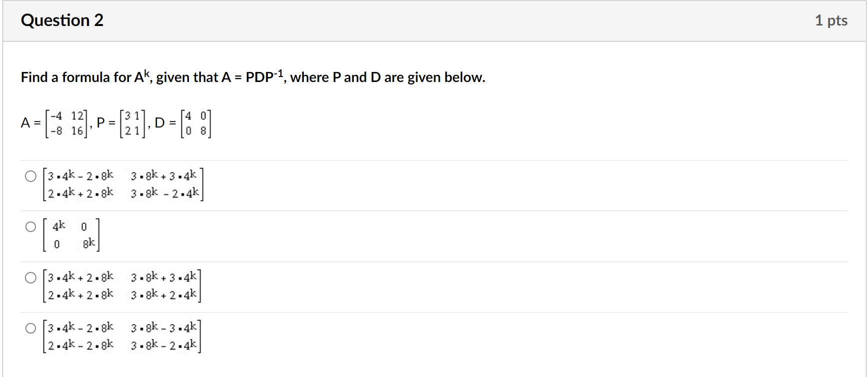Screen dimensions: 868x377
Task: Select the diagonal matrix answer option
Action: [30, 226]
